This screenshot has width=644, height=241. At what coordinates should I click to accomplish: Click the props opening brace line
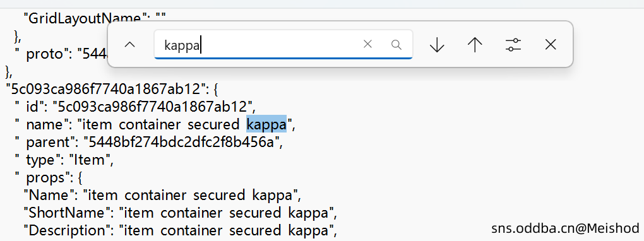(49, 177)
